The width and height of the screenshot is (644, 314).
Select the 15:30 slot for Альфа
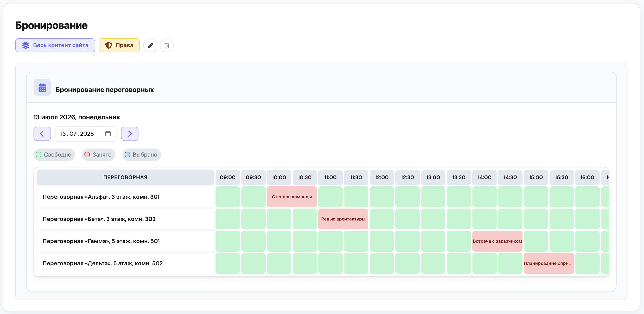click(x=561, y=197)
